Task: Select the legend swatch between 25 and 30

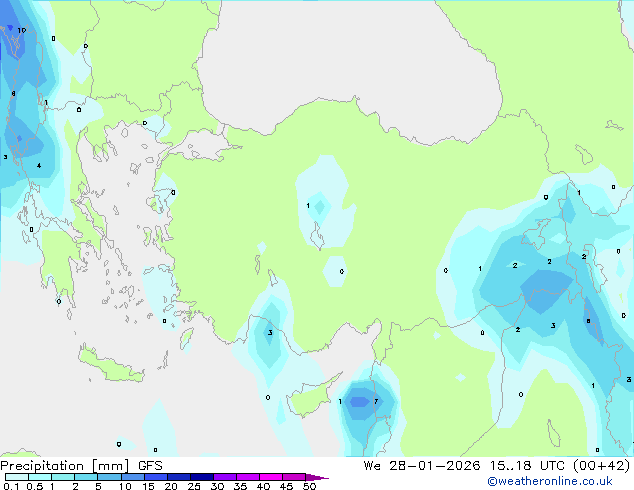Action: (202, 477)
